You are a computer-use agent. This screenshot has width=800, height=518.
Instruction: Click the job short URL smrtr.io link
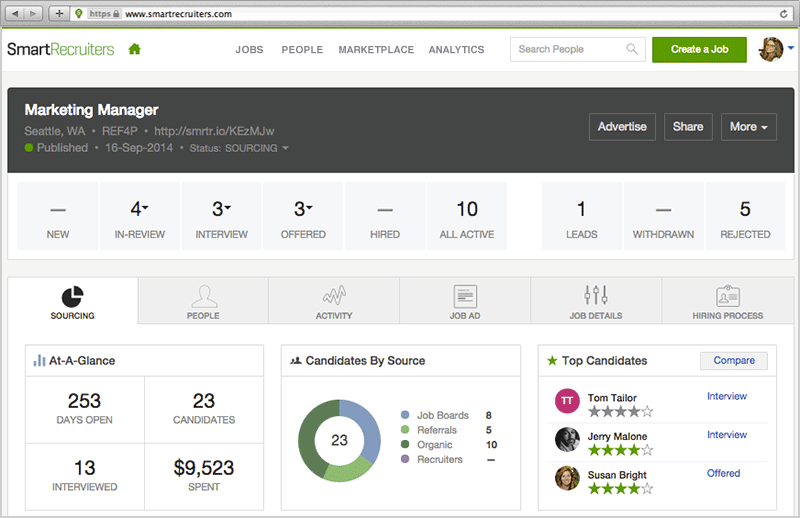click(x=214, y=131)
